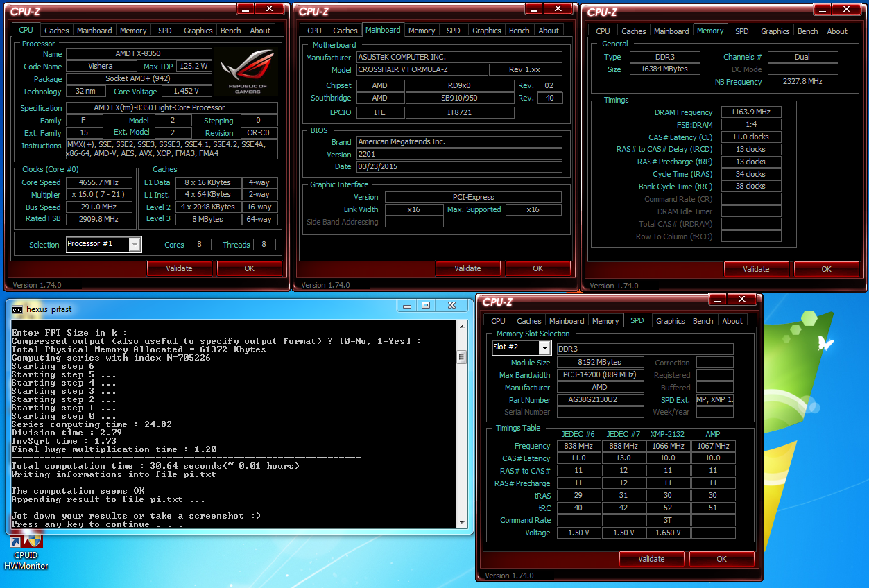869x588 pixels.
Task: Switch to CPU tab in Memory window
Action: (603, 31)
